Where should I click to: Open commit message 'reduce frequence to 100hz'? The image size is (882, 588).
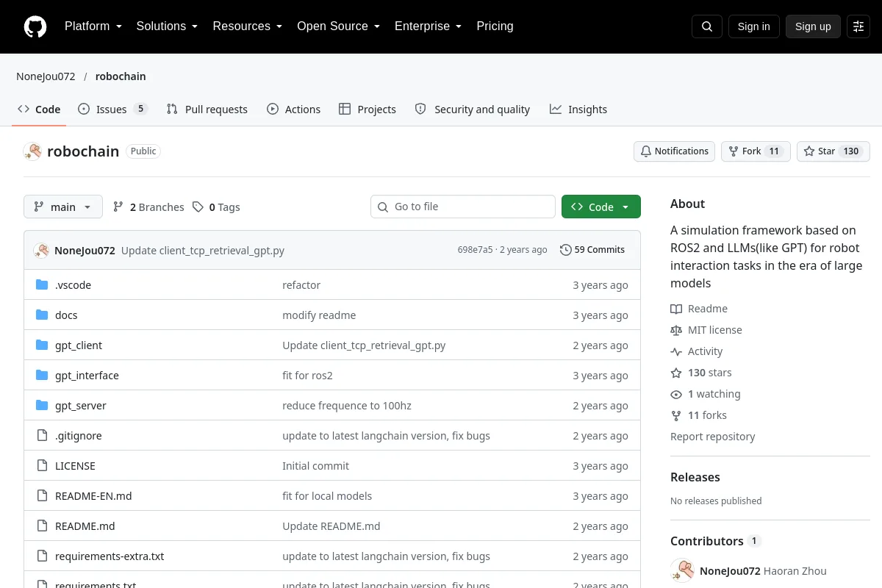click(x=347, y=406)
